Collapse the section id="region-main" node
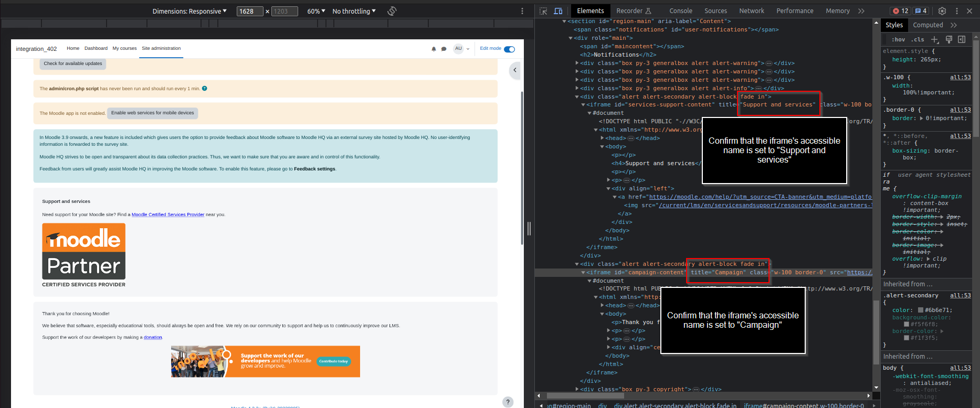Image resolution: width=980 pixels, height=408 pixels. 564,22
